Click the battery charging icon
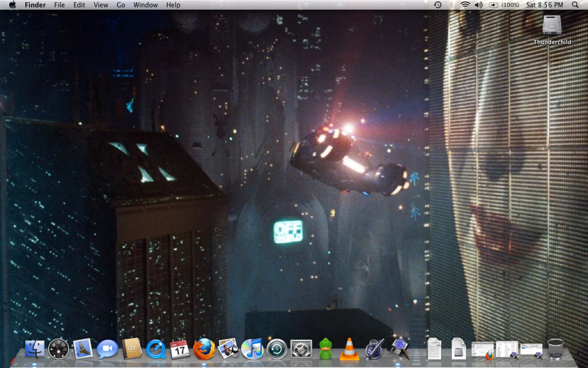This screenshot has height=368, width=588. pyautogui.click(x=493, y=5)
